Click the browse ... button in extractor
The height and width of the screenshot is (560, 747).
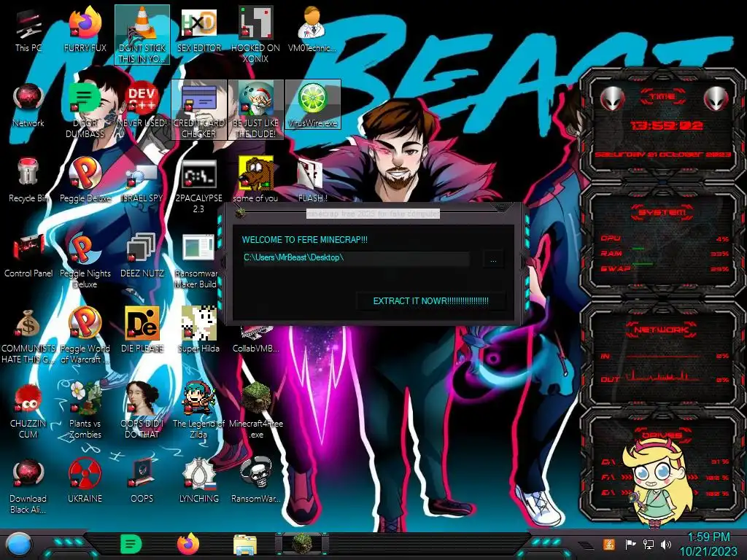[x=493, y=260]
